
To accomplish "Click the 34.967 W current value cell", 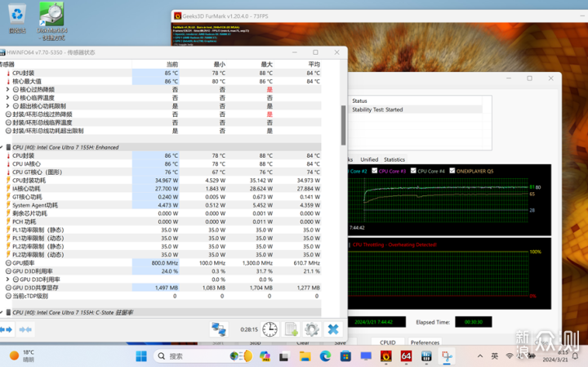I will 167,180.
